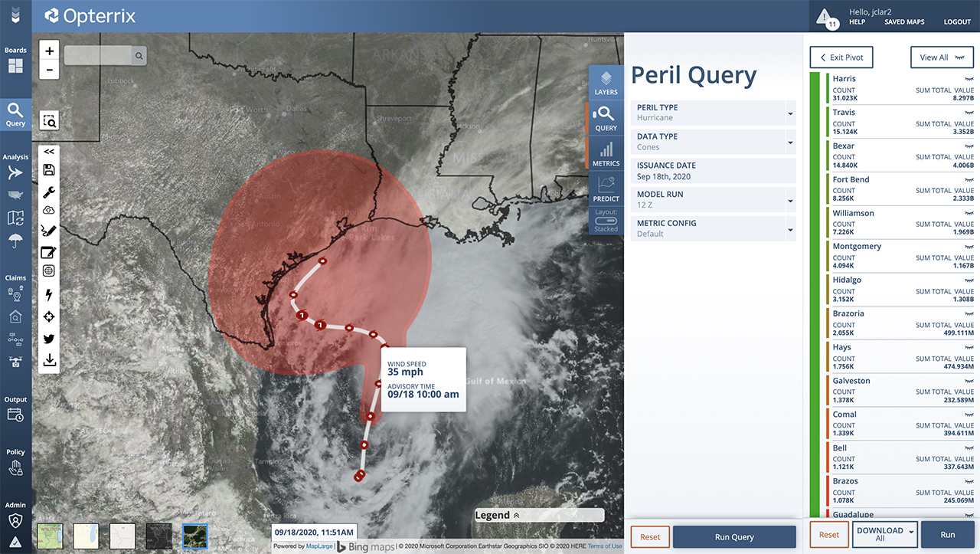This screenshot has height=554, width=980.
Task: Click the Run button in pivot panel
Action: [x=947, y=534]
